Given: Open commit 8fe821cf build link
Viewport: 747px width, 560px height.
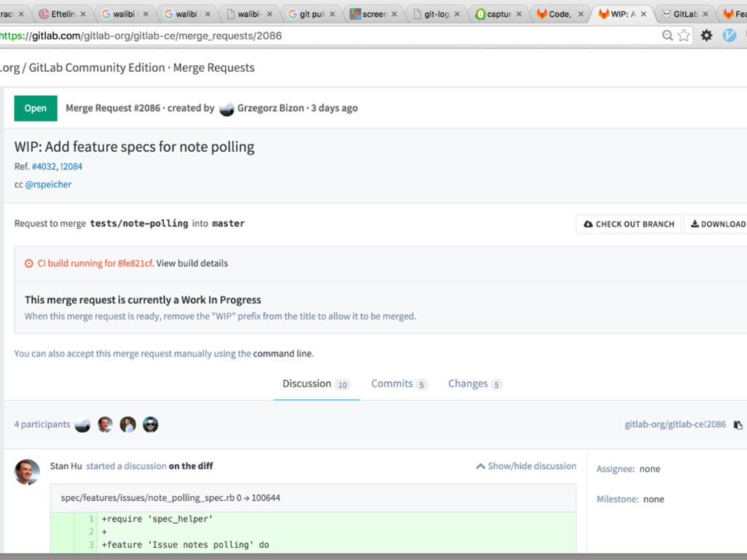Looking at the screenshot, I should point(135,263).
